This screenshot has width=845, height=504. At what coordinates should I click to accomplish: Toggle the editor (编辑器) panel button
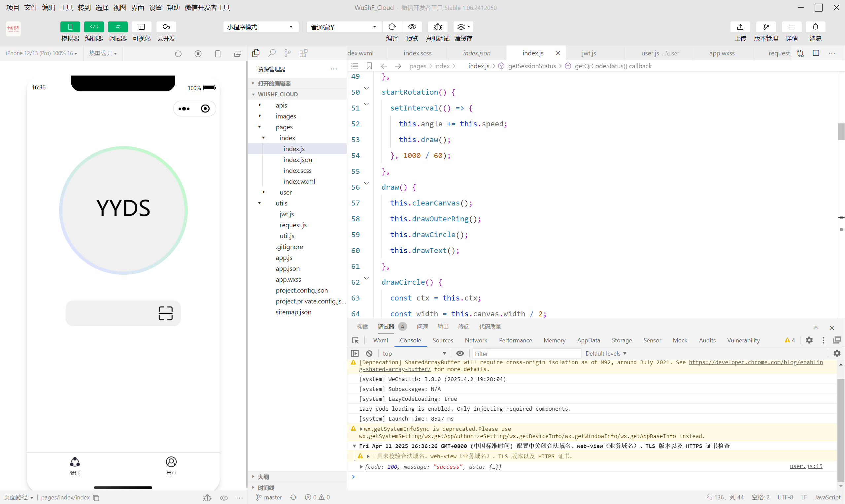(x=94, y=27)
